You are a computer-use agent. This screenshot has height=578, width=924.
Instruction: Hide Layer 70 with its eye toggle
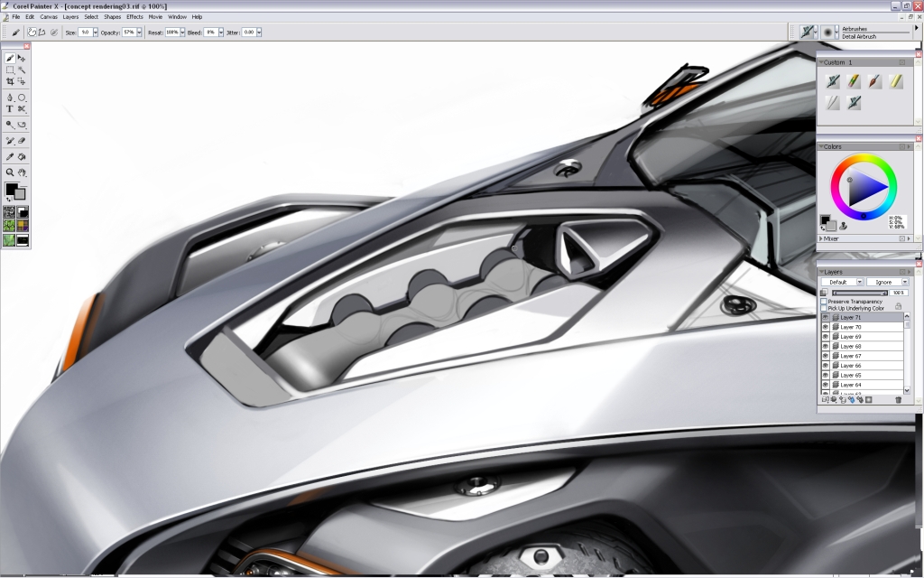(x=824, y=326)
